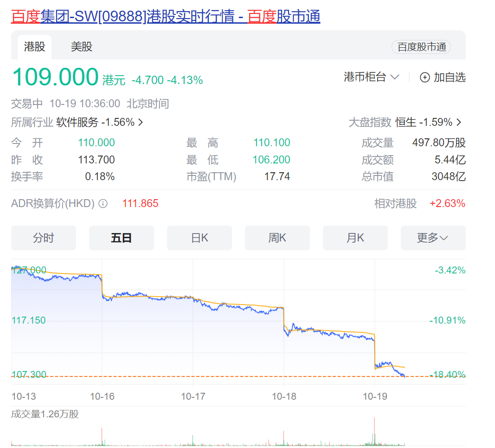495x448 pixels.
Task: Click the 百度股市通 badge
Action: tap(421, 46)
